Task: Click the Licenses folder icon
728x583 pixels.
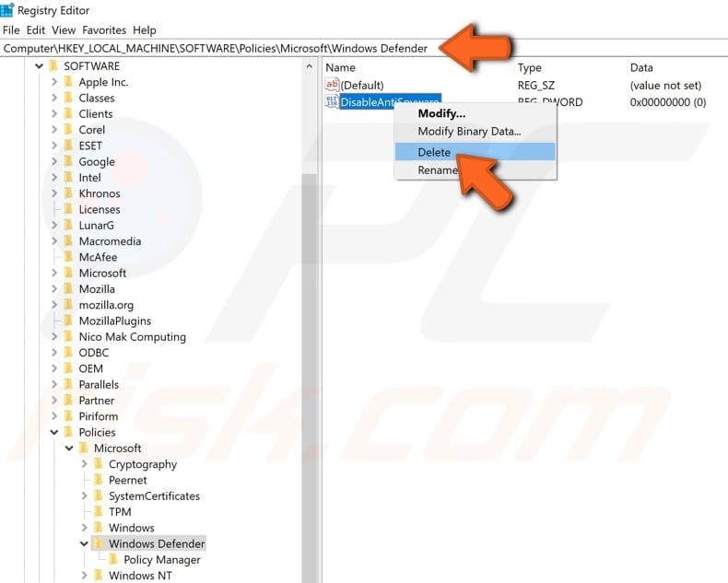Action: click(68, 209)
